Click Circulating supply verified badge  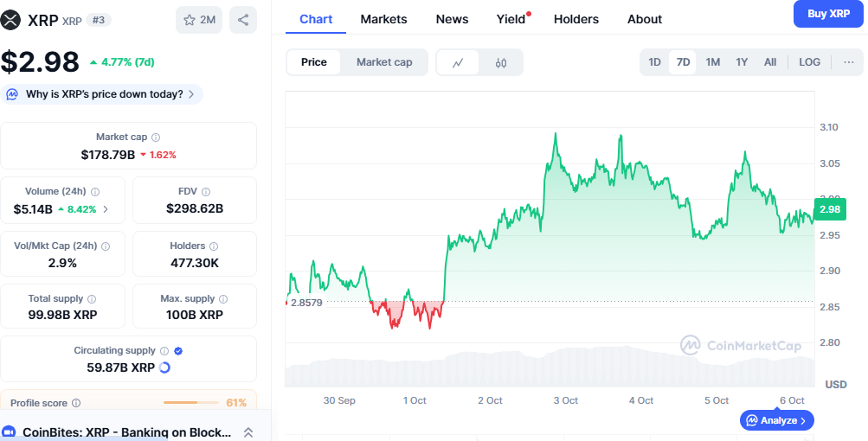coord(178,351)
